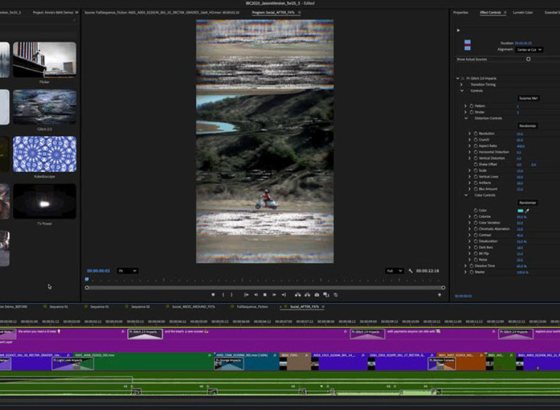Step forward one frame in Program monitor
The height and width of the screenshot is (410, 560).
[x=274, y=295]
